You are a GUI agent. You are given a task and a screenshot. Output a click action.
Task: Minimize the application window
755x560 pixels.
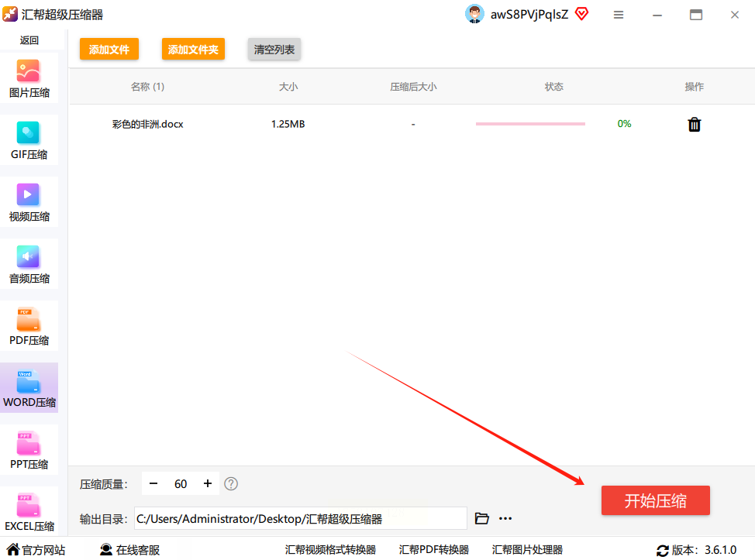pyautogui.click(x=657, y=15)
